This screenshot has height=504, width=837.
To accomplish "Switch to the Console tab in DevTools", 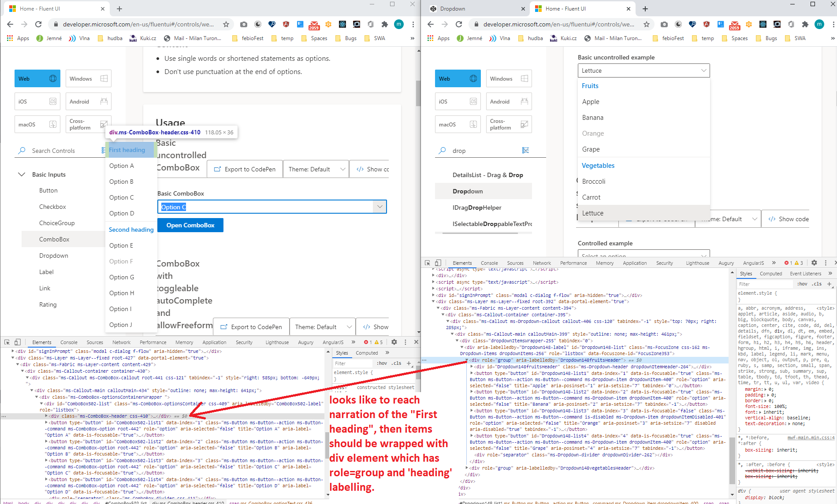I will (69, 342).
